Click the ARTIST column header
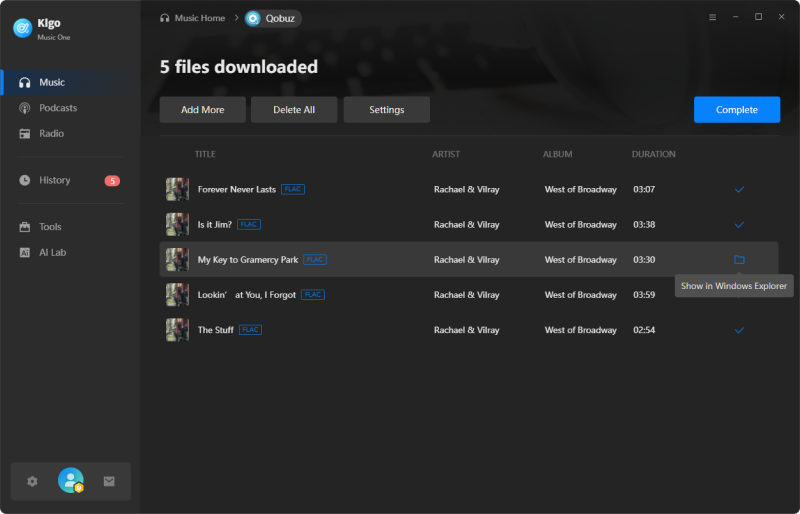 (x=446, y=154)
